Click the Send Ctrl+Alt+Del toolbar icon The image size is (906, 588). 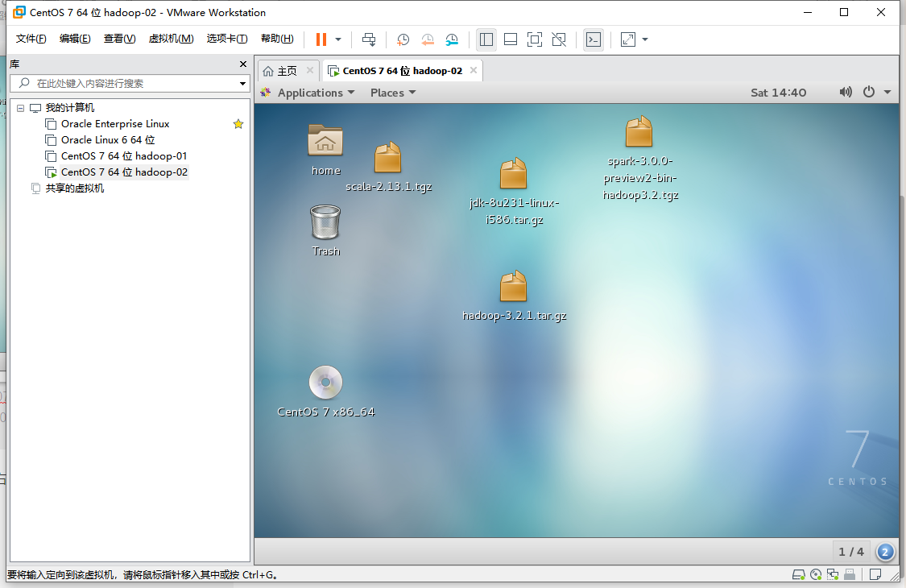pyautogui.click(x=369, y=39)
